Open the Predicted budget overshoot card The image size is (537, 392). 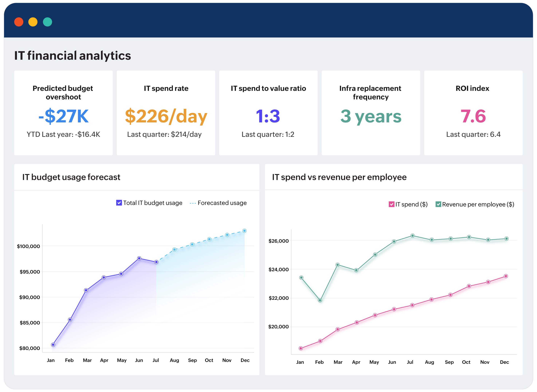[x=63, y=113]
